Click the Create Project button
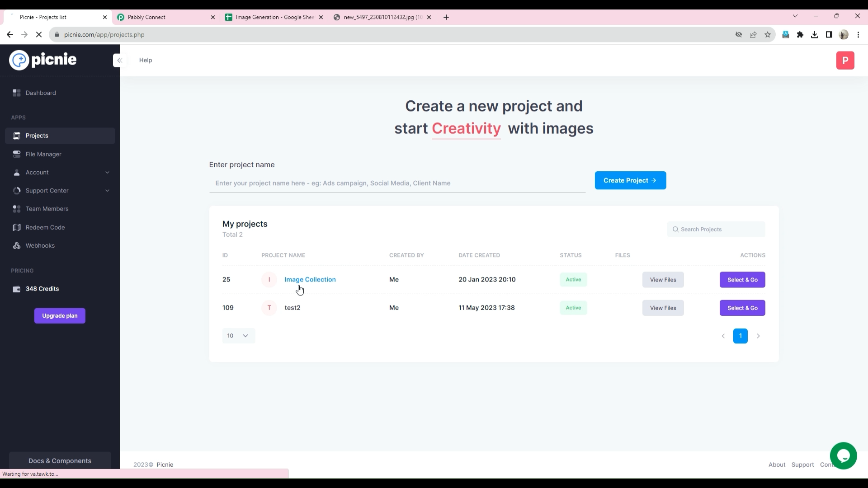 [630, 180]
